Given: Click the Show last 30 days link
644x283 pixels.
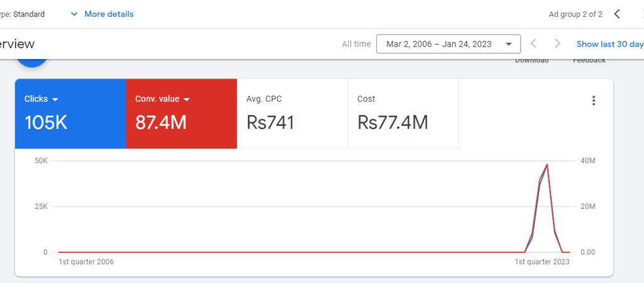Looking at the screenshot, I should click(609, 44).
